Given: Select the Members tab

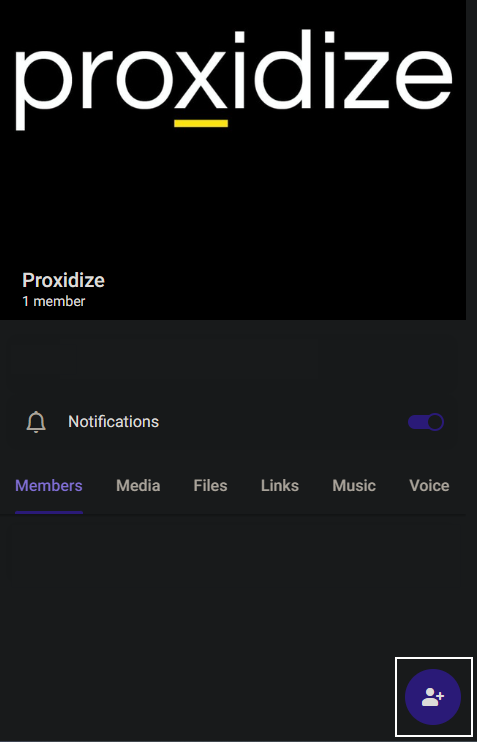Looking at the screenshot, I should click(49, 486).
